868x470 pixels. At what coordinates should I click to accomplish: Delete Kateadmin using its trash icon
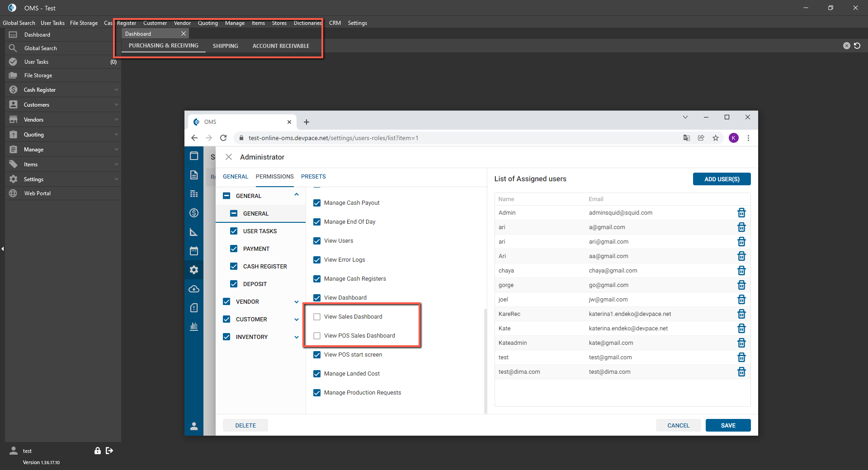coord(741,343)
